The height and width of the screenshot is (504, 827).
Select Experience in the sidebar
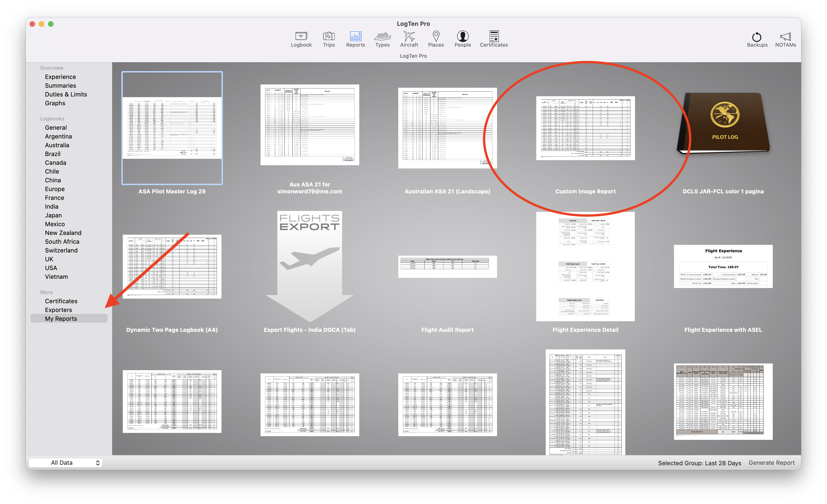[60, 77]
